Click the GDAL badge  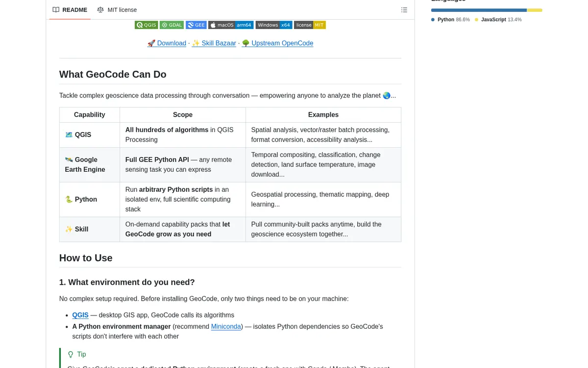[x=172, y=25]
